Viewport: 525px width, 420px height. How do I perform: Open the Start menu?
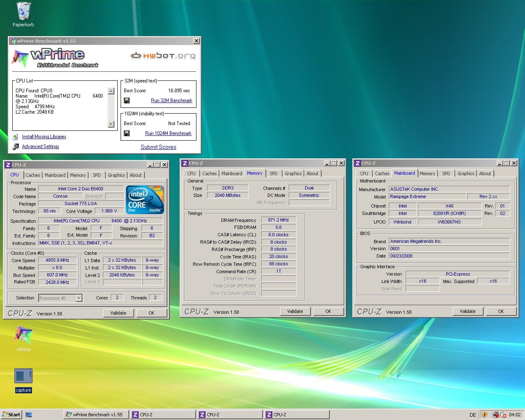pyautogui.click(x=11, y=414)
